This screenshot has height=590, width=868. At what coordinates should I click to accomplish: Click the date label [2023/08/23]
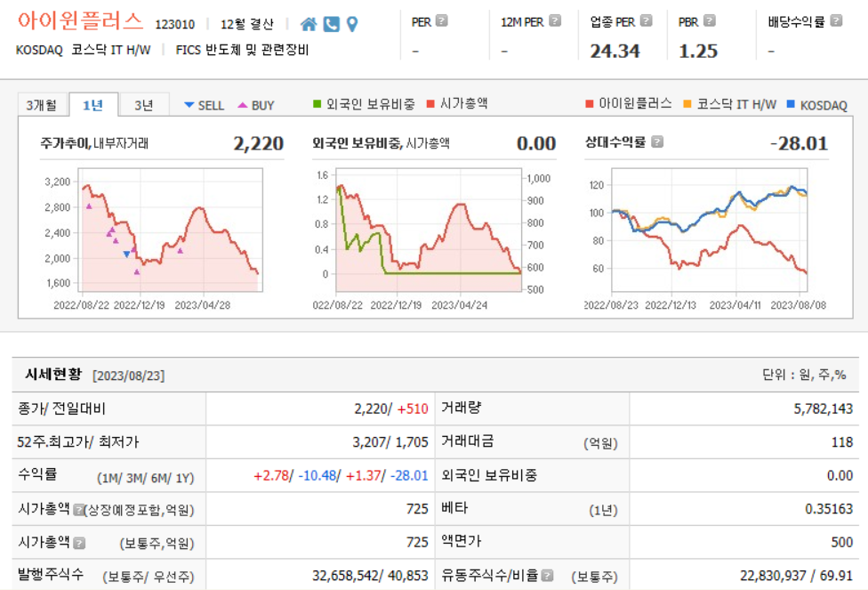pyautogui.click(x=128, y=376)
